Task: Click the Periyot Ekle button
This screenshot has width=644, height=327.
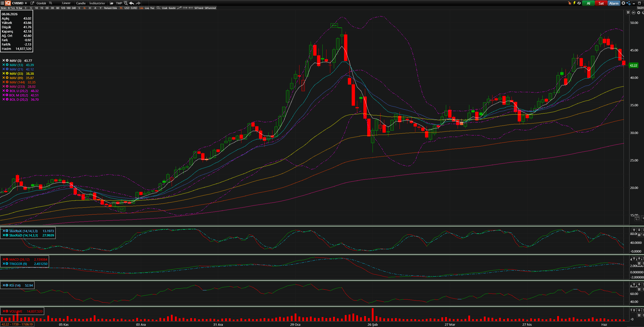Action: pos(111,8)
